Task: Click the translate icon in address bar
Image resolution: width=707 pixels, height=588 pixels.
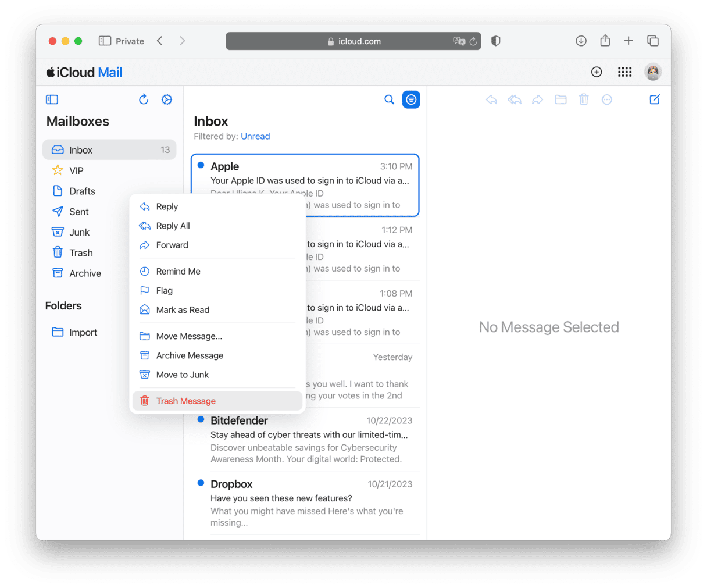Action: coord(459,41)
